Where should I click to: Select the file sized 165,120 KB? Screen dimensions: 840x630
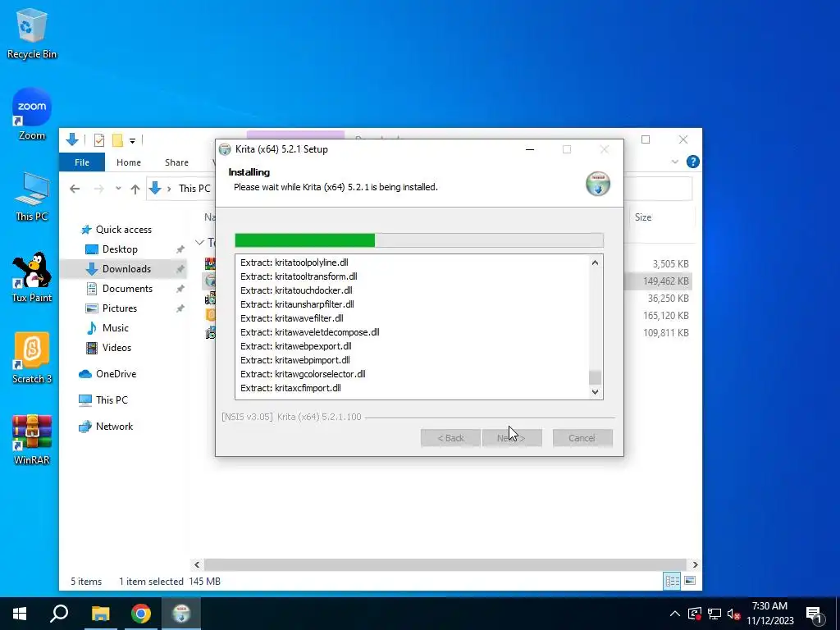(x=666, y=316)
